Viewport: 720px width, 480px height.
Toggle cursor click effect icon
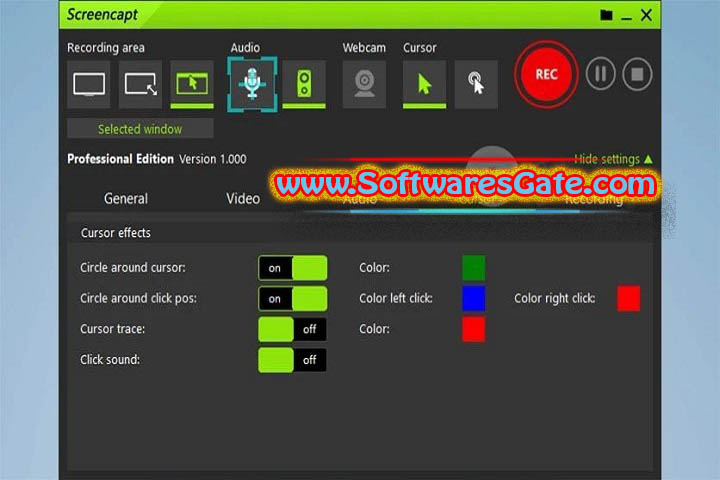point(476,84)
